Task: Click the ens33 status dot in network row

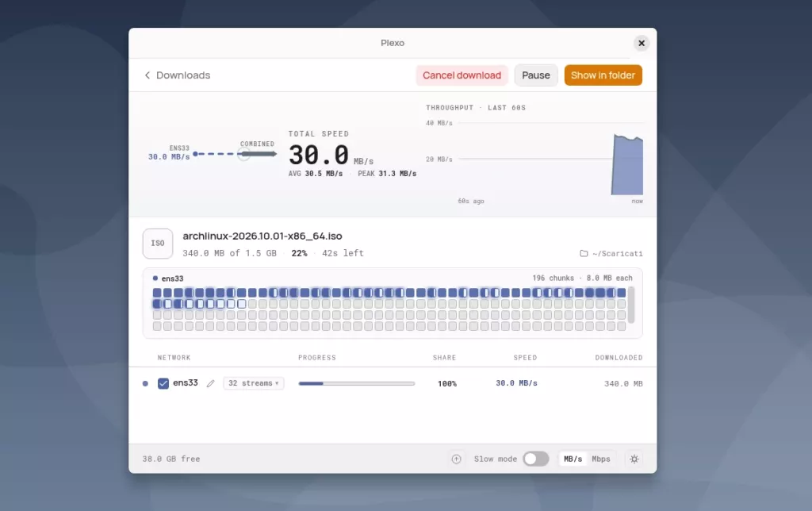Action: coord(145,383)
